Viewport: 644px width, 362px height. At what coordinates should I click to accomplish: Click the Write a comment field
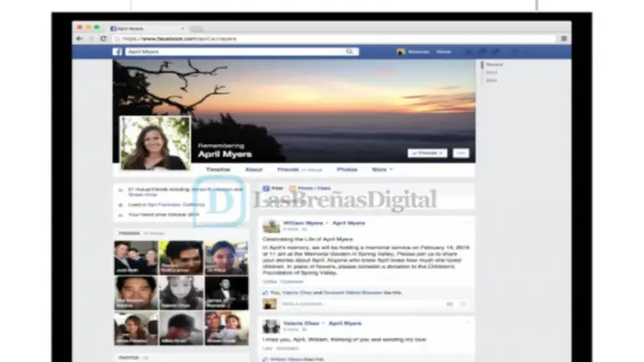pos(361,304)
